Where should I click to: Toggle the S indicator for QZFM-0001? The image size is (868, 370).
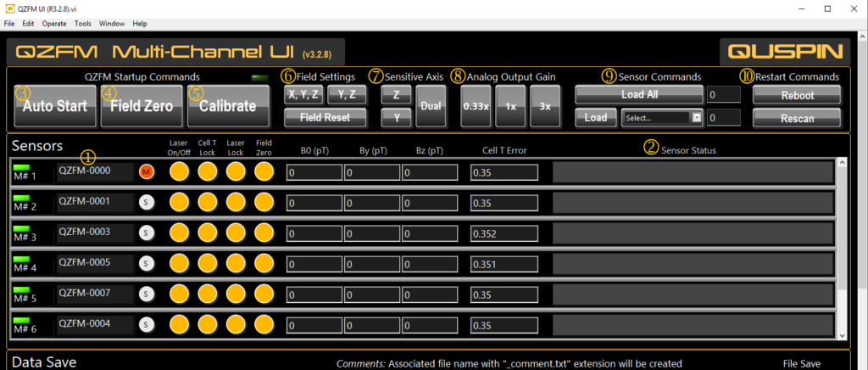click(x=146, y=203)
